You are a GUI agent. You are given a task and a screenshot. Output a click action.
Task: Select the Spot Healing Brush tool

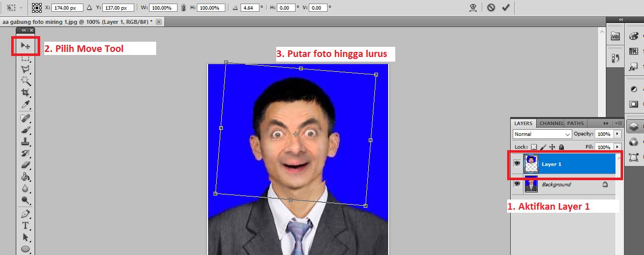coord(25,118)
